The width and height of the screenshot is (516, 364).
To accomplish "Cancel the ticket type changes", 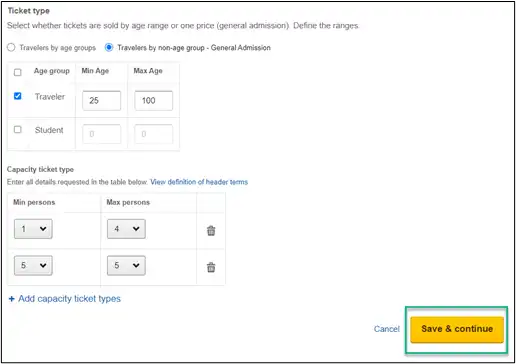I will point(386,329).
